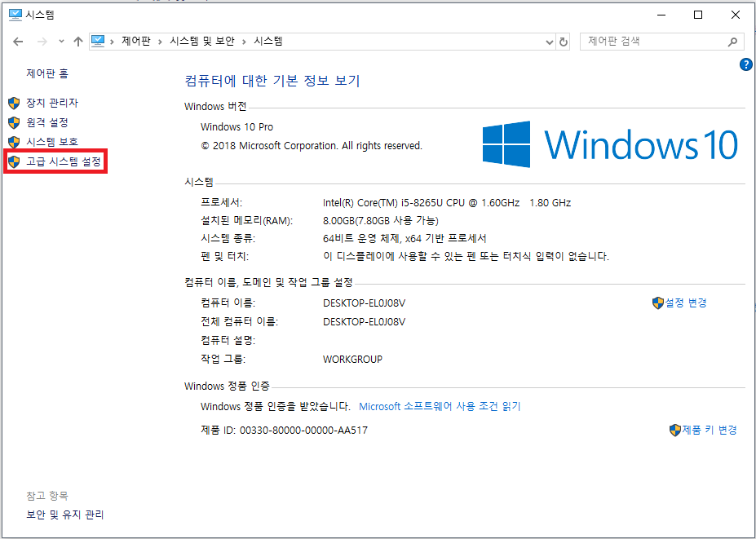Click shield icon beside 설정 변경
Viewport: 756px width, 539px height.
[658, 303]
